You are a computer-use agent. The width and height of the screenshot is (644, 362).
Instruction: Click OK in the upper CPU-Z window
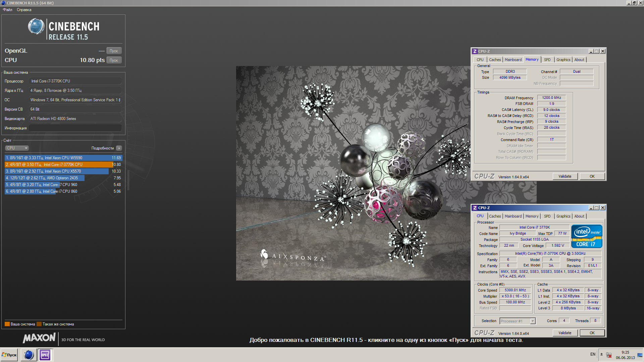point(592,176)
